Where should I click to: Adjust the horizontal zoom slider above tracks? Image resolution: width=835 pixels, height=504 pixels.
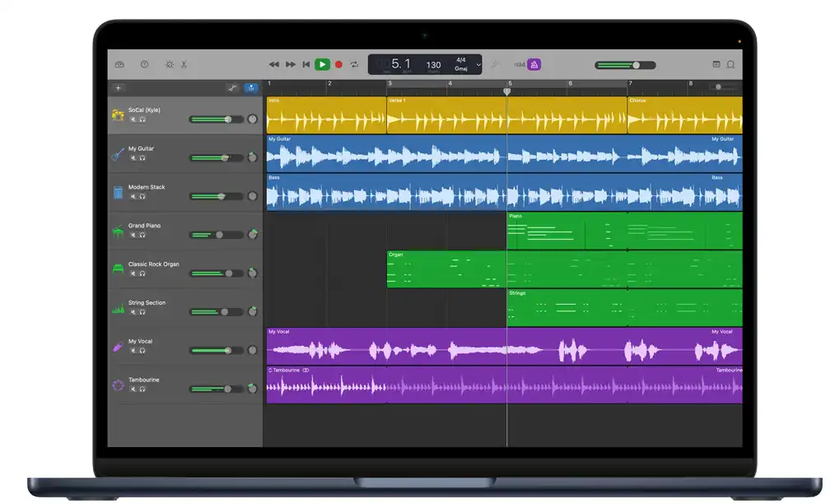tap(724, 86)
